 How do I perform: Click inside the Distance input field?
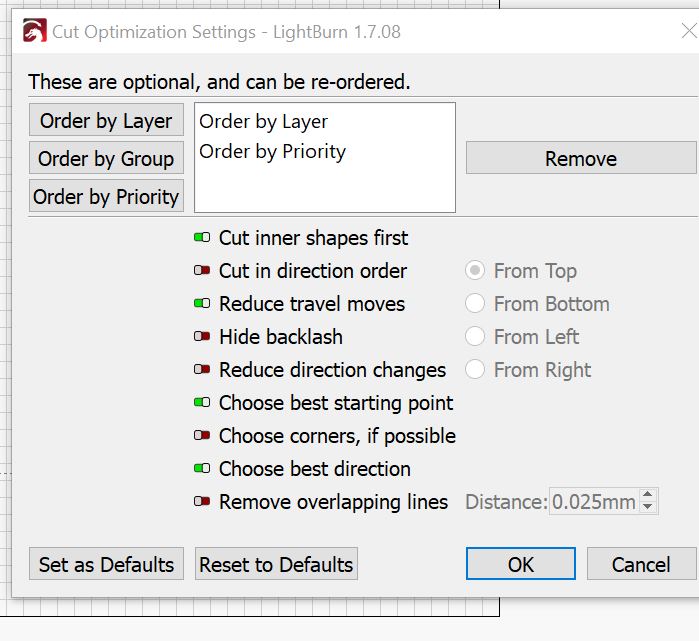coord(594,501)
